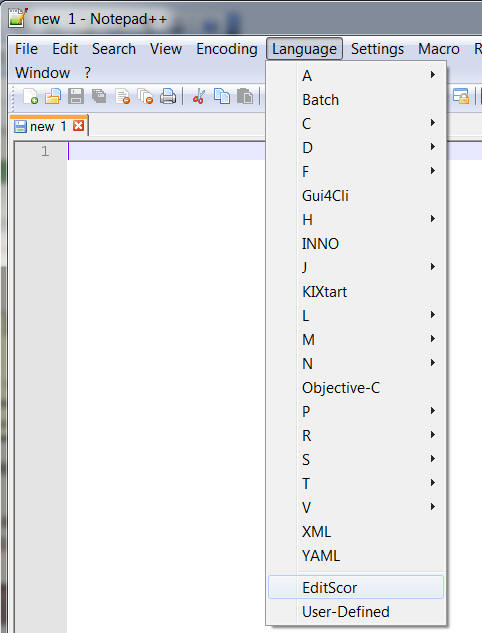This screenshot has width=482, height=633.
Task: Click the New file toolbar icon
Action: click(x=30, y=96)
